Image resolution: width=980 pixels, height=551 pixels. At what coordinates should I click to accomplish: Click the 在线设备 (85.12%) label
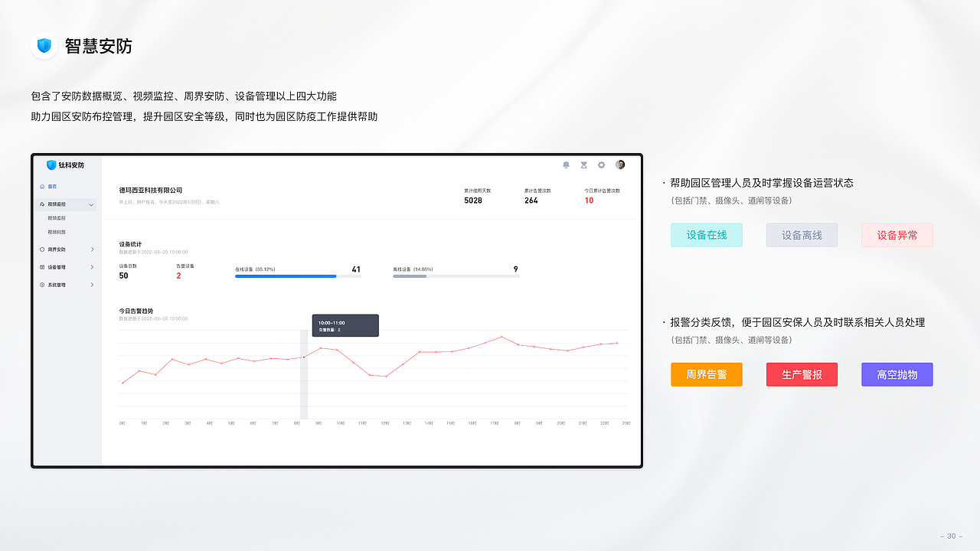pos(255,269)
